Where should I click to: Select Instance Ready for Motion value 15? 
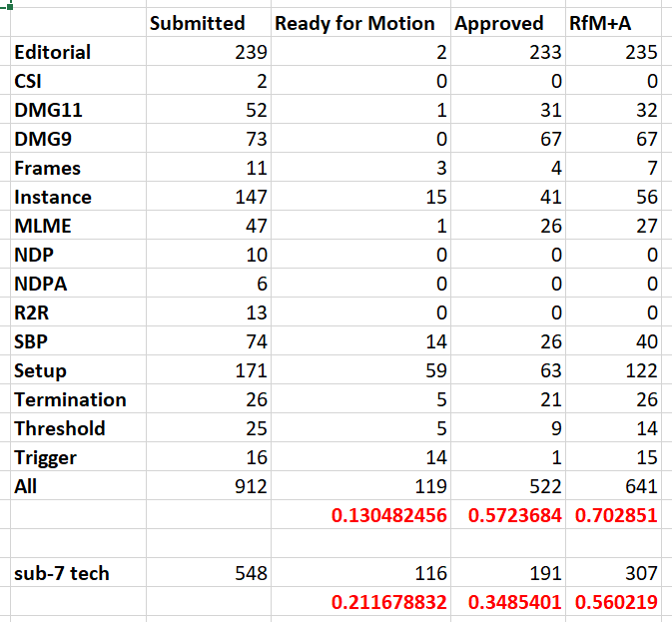point(360,196)
